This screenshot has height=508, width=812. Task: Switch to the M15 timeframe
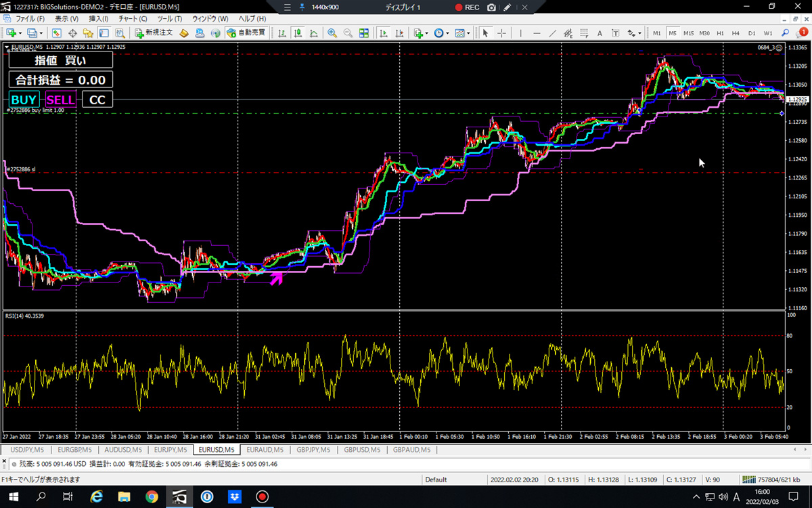688,33
